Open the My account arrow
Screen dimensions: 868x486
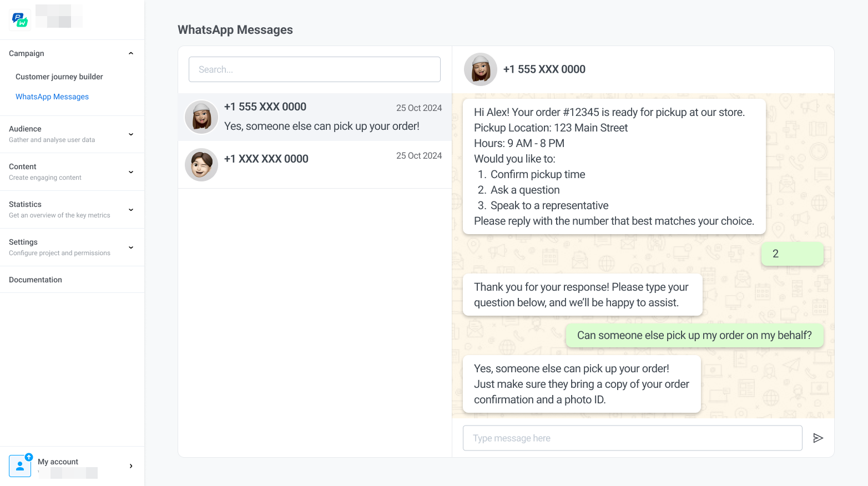click(x=131, y=466)
